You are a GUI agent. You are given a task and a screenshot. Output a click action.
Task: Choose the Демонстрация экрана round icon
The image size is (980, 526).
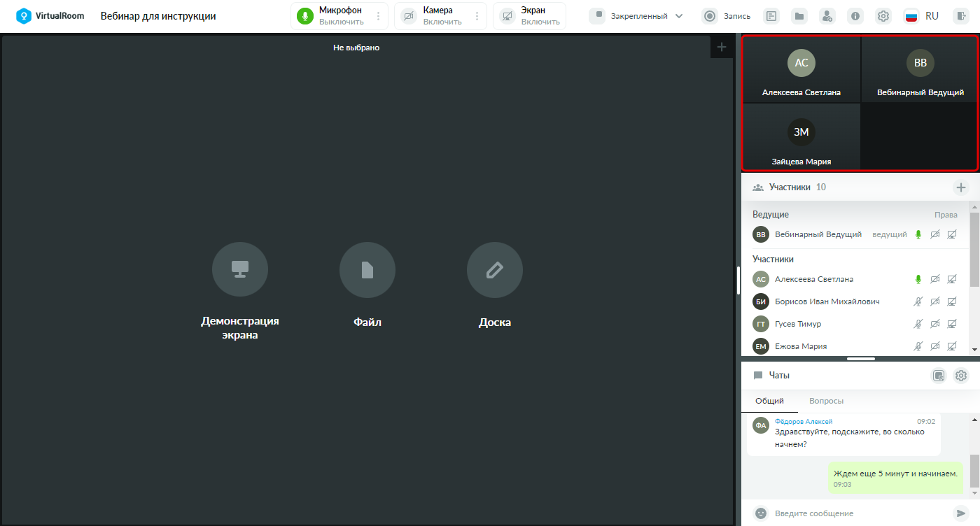(x=240, y=270)
